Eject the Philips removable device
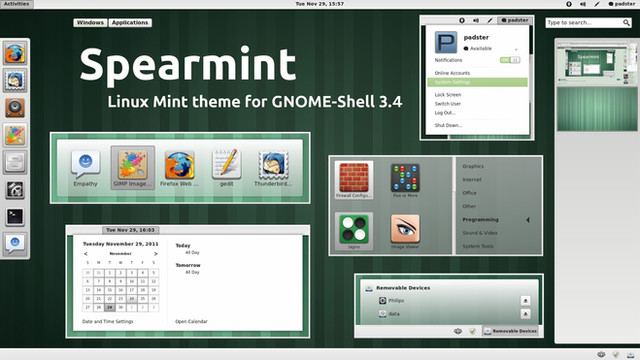640x360 pixels. pos(525,301)
